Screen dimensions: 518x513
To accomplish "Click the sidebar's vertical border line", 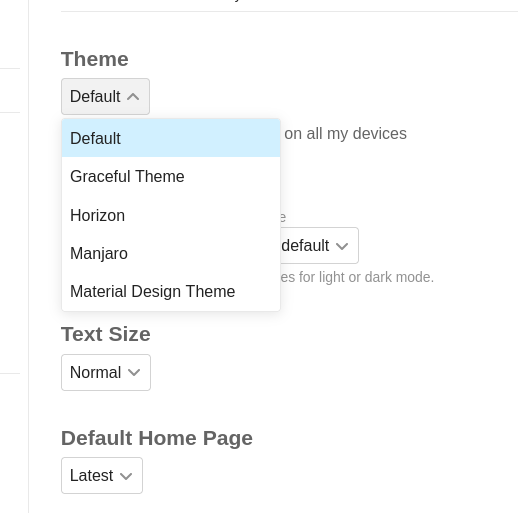I will pyautogui.click(x=29, y=256).
